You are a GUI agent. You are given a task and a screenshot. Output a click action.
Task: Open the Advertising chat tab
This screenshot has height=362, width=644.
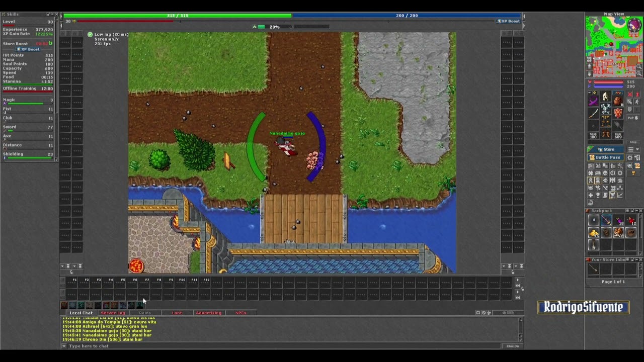(x=208, y=313)
